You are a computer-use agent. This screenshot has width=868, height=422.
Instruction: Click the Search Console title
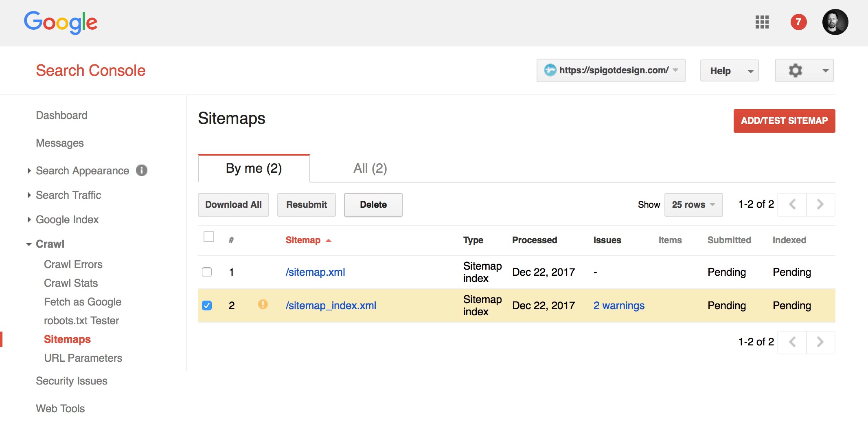(90, 70)
